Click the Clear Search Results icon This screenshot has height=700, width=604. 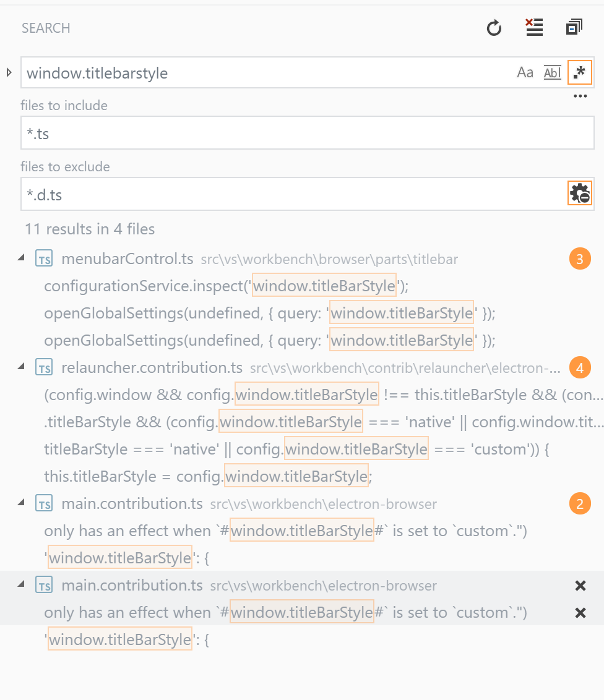pos(534,27)
